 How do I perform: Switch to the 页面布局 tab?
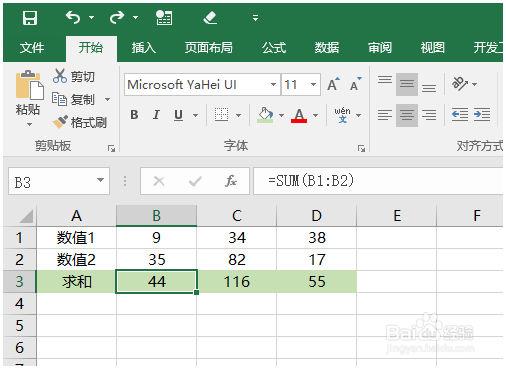pyautogui.click(x=209, y=48)
